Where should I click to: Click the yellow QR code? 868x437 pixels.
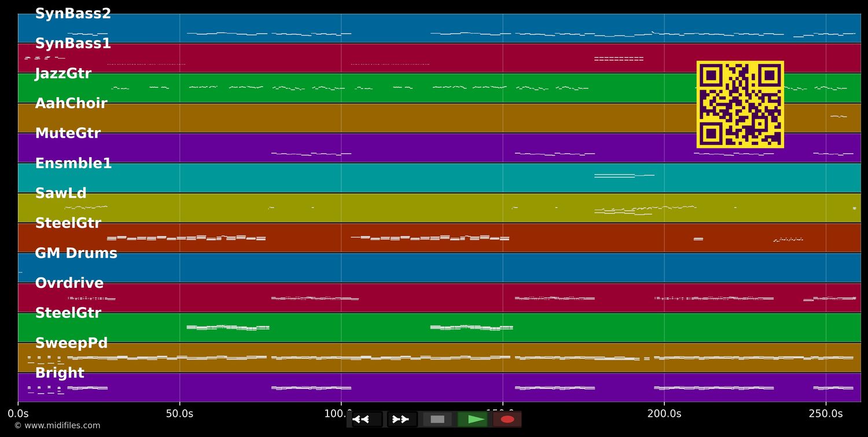tap(740, 105)
